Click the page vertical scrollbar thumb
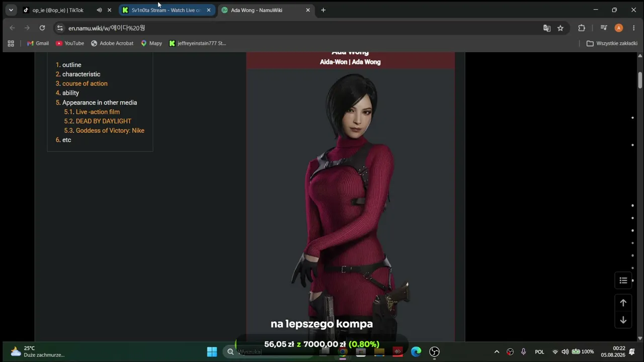The image size is (644, 362). [640, 80]
